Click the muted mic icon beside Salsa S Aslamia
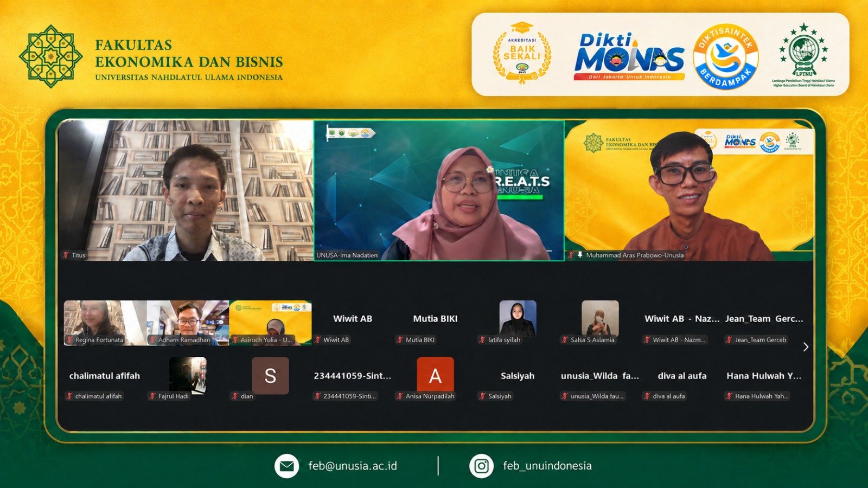The image size is (868, 488). coord(565,340)
